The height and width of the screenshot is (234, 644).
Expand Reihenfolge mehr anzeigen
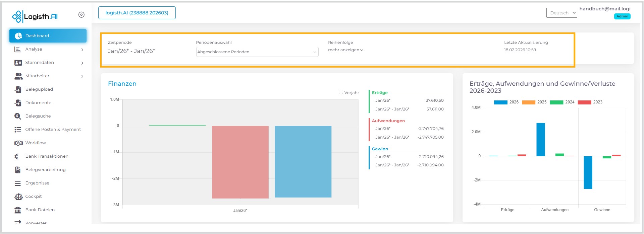point(345,50)
